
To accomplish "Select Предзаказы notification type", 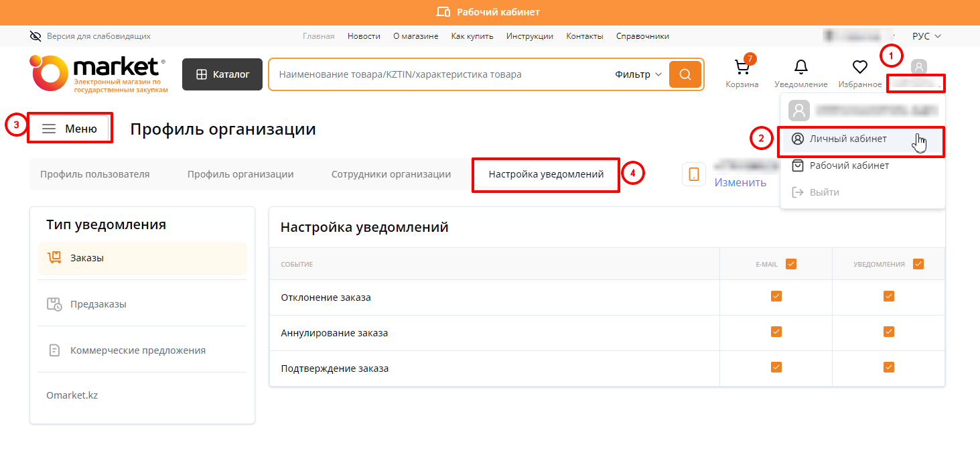I will pyautogui.click(x=98, y=304).
